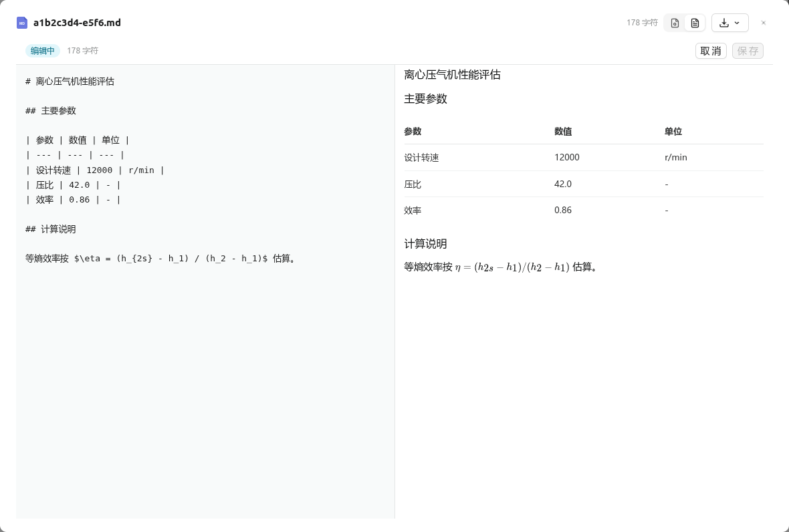Click preview heading 主要参数
The width and height of the screenshot is (789, 532).
pos(426,99)
